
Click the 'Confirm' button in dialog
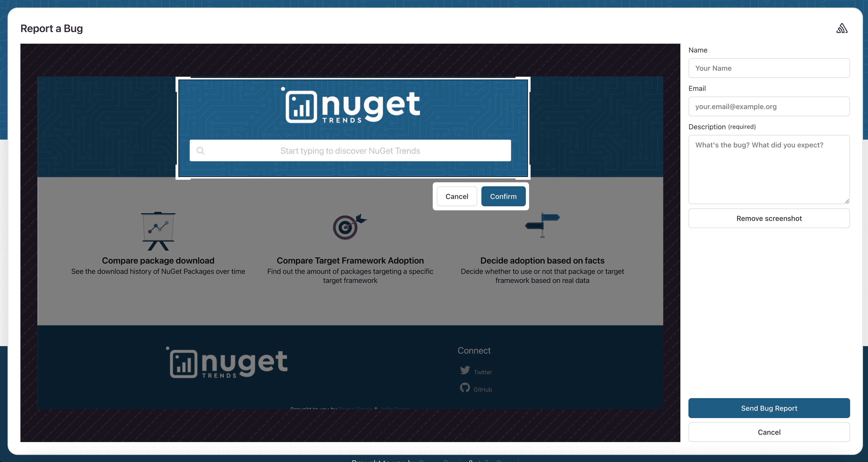(503, 196)
